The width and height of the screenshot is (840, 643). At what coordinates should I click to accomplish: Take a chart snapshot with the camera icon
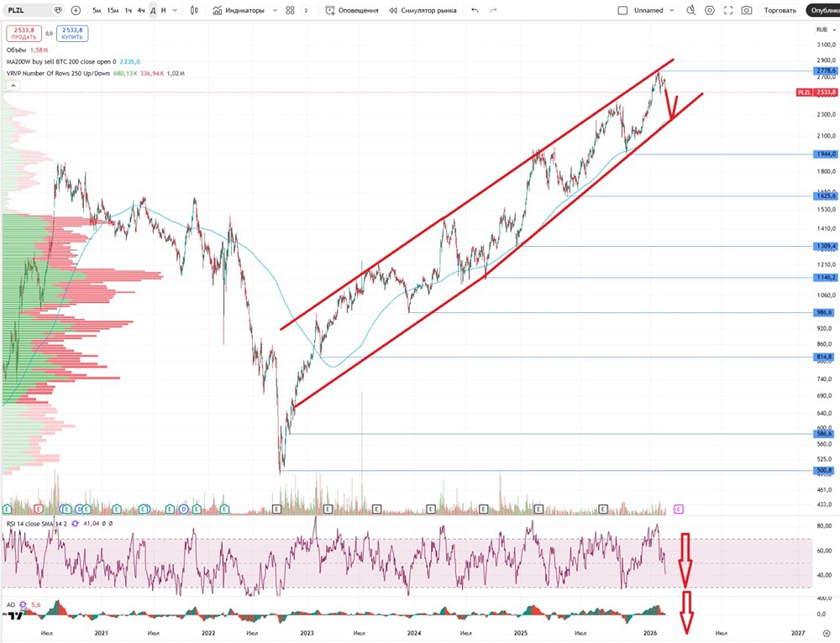[746, 10]
